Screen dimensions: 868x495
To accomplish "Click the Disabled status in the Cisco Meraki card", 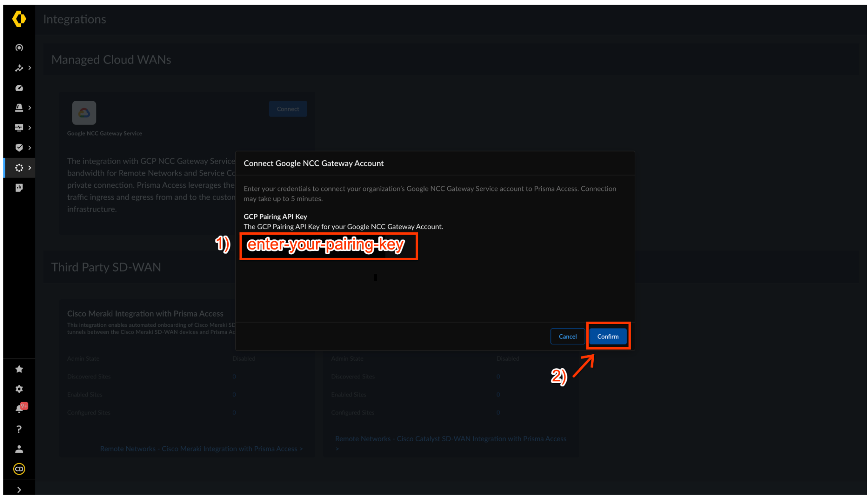I will tap(244, 359).
